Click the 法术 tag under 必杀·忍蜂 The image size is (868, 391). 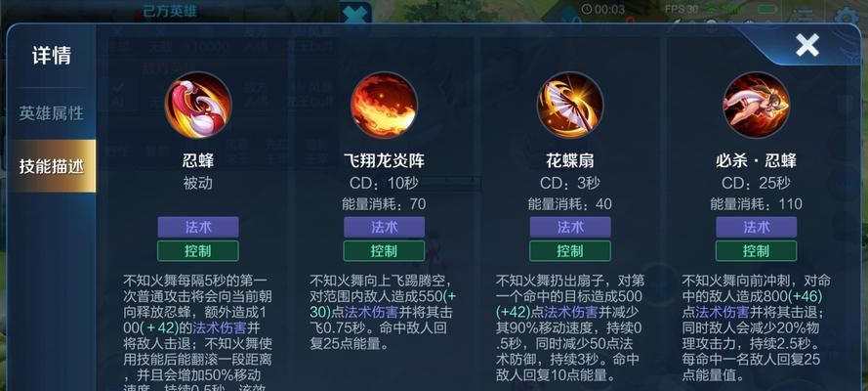tap(756, 227)
